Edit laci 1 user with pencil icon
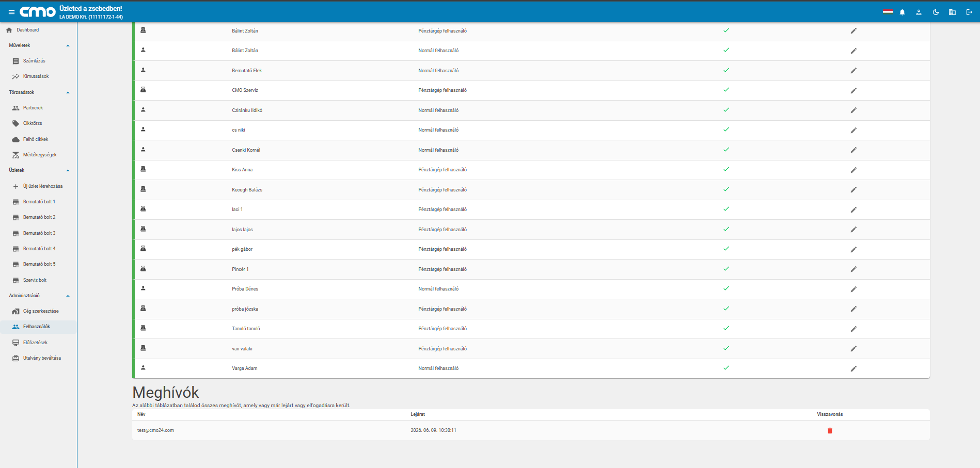The width and height of the screenshot is (980, 468). (853, 209)
